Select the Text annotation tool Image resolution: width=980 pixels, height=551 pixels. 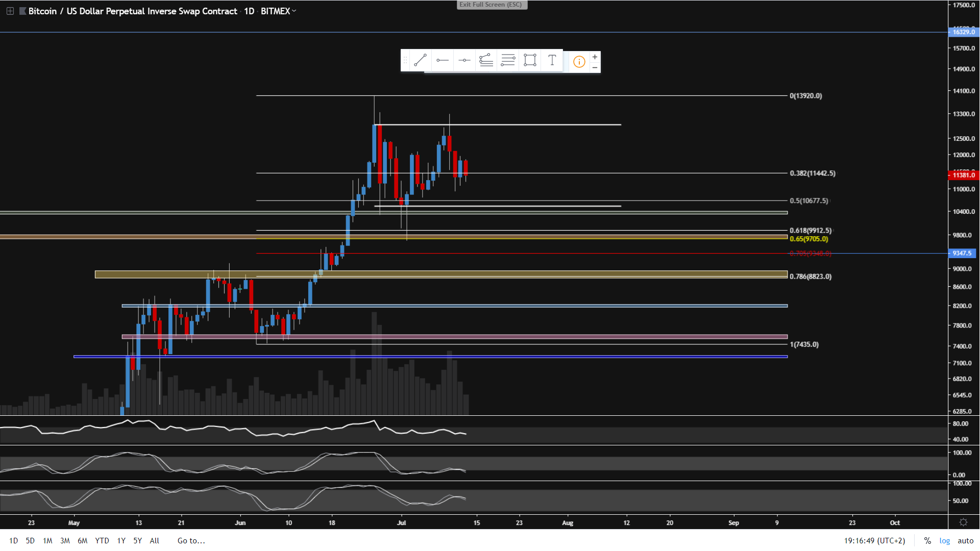click(x=552, y=61)
